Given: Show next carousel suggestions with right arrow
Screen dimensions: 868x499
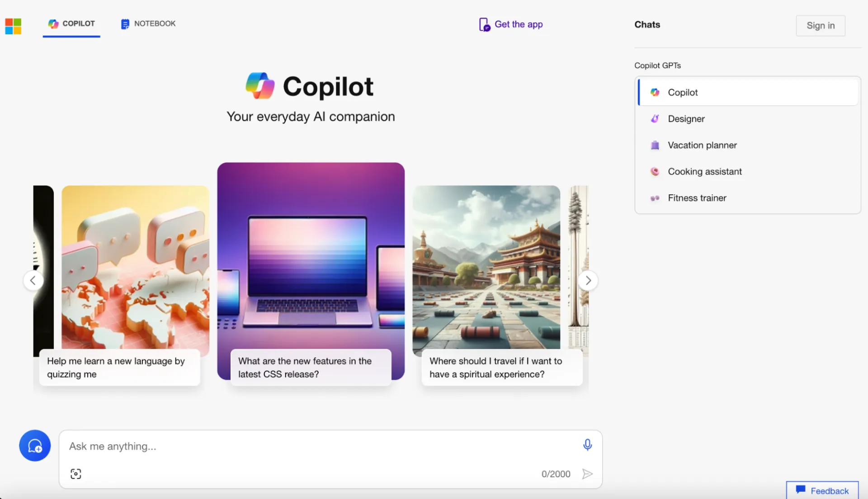Looking at the screenshot, I should (x=588, y=281).
